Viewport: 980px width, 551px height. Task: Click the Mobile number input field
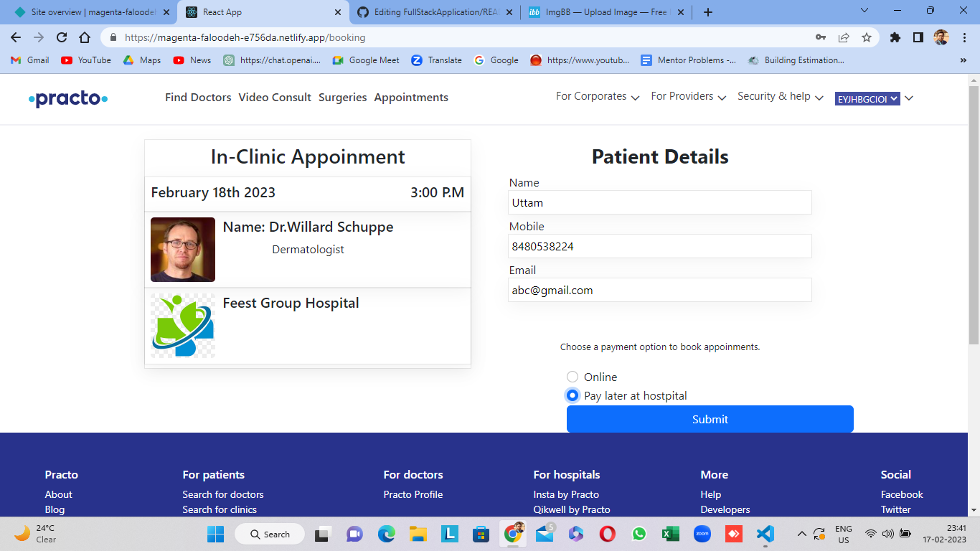(660, 246)
